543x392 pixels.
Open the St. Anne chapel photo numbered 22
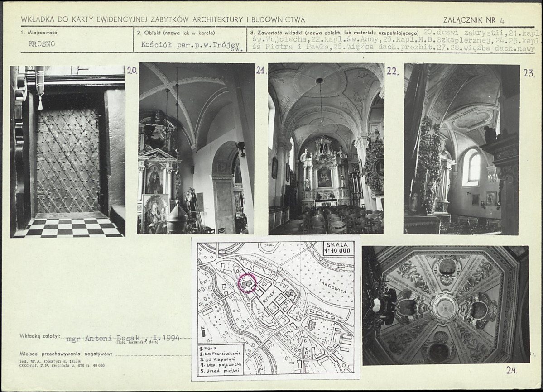point(327,149)
